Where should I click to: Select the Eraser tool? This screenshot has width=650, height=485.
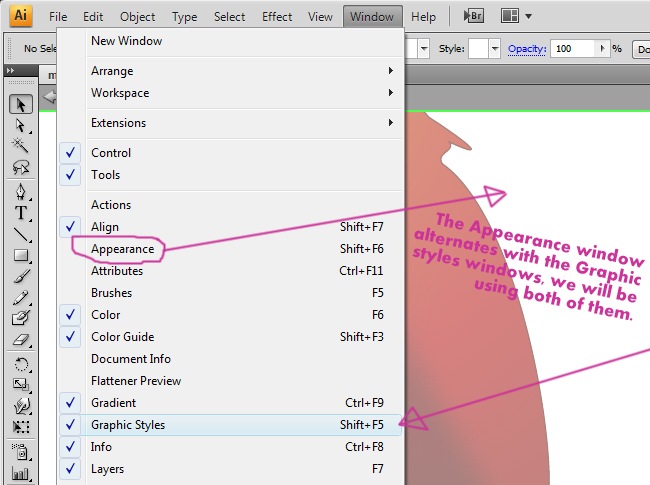21,340
